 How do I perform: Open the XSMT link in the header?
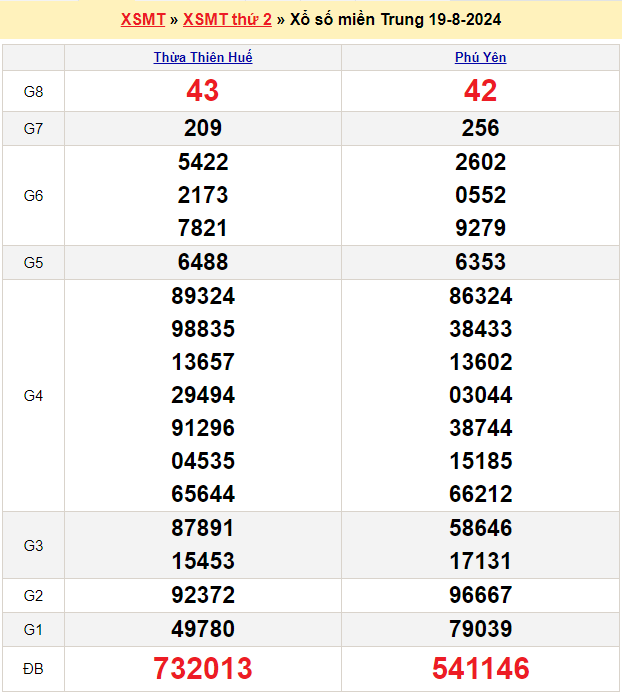[142, 20]
